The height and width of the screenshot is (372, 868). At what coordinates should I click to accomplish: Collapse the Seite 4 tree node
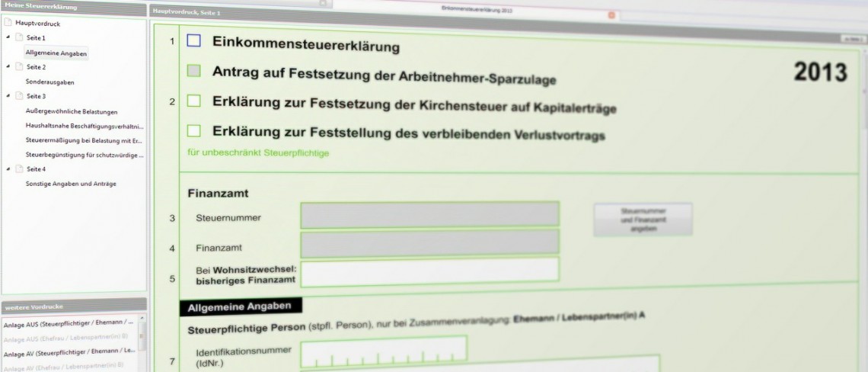(x=8, y=169)
